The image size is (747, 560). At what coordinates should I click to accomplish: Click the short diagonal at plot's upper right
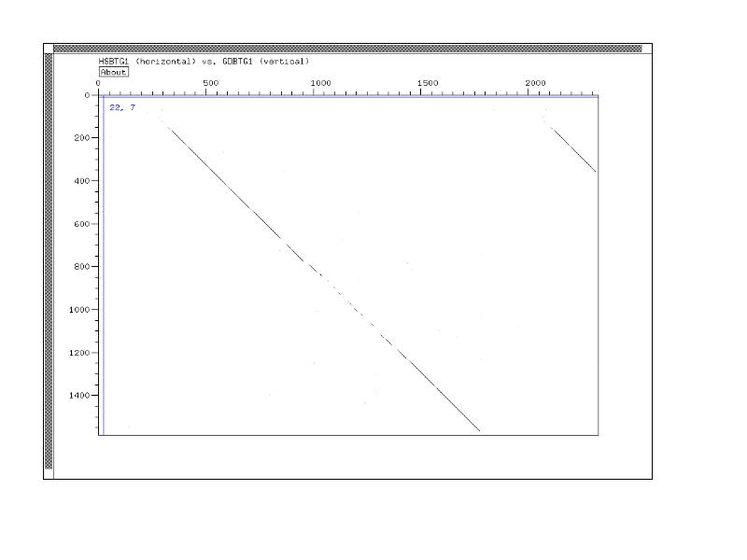pos(574,149)
